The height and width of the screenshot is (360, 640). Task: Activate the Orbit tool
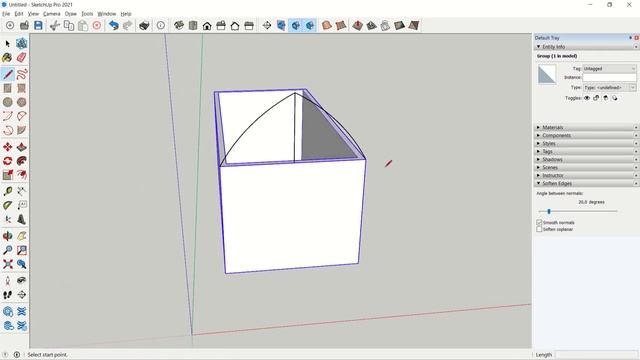[x=7, y=236]
